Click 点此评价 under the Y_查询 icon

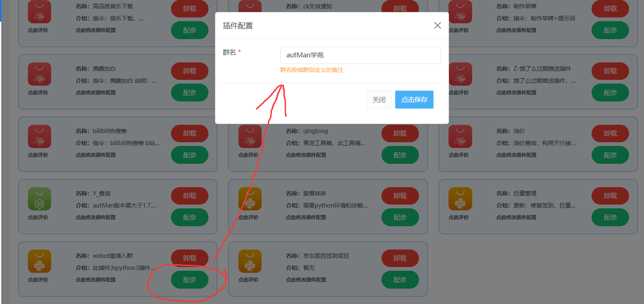pyautogui.click(x=38, y=217)
